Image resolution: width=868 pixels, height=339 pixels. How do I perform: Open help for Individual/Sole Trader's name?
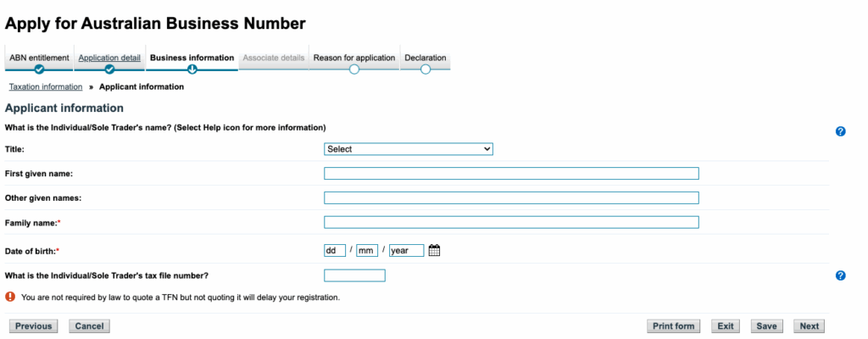tap(840, 131)
